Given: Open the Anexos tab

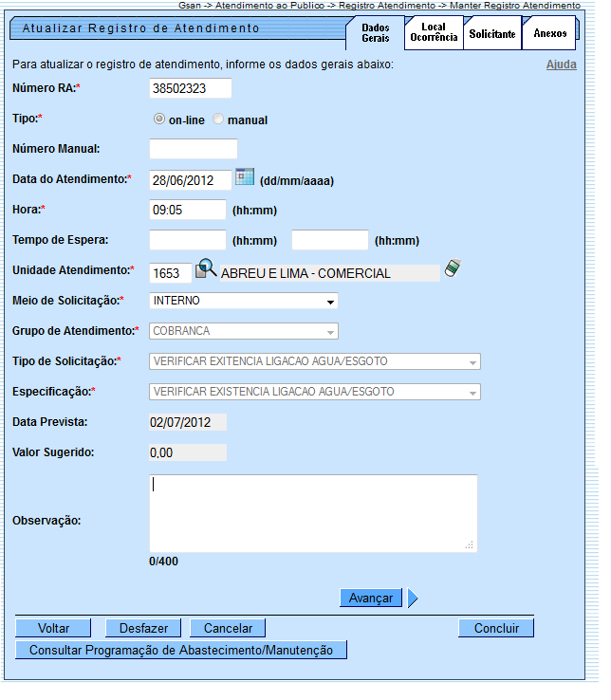Looking at the screenshot, I should [x=550, y=33].
